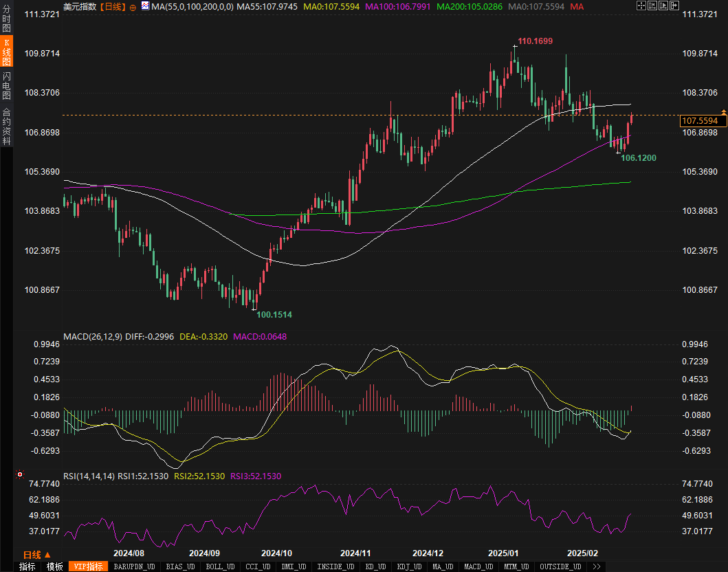The width and height of the screenshot is (728, 572).
Task: Click the third layout icon at top right
Action: point(663,6)
